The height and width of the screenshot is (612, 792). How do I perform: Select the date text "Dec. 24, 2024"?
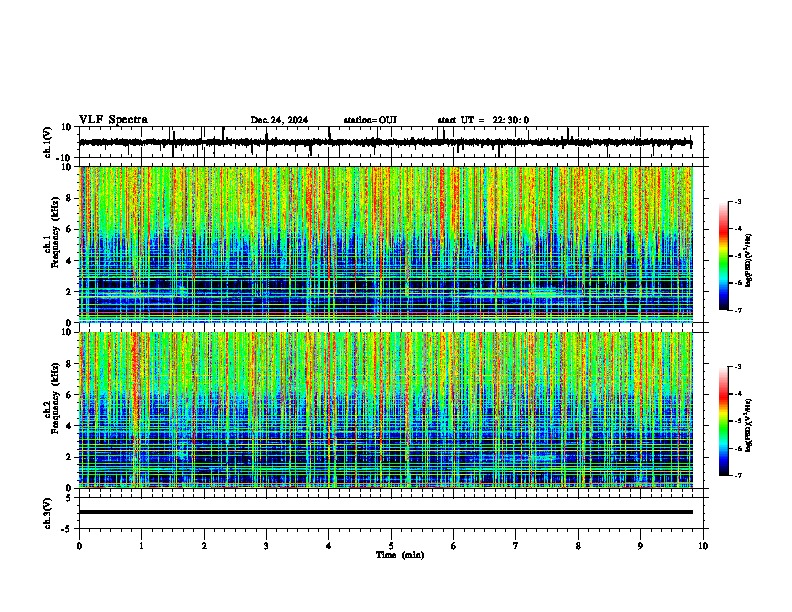[279, 120]
